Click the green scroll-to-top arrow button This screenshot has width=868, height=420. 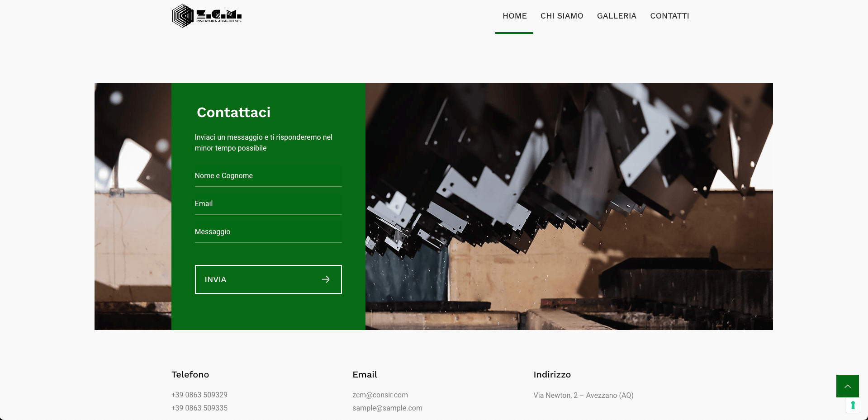pos(848,386)
